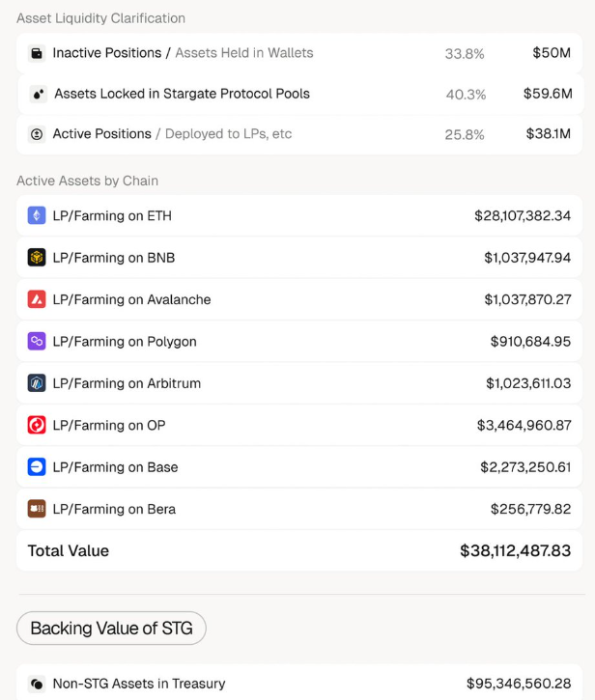
Task: Click the Total Value amount $38,112,487.83
Action: coord(516,550)
